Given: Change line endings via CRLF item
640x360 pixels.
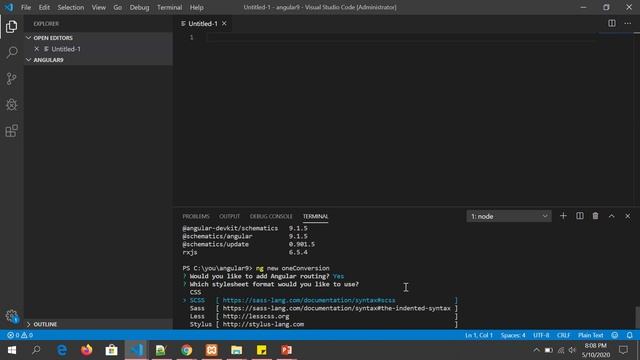Looking at the screenshot, I should [563, 335].
